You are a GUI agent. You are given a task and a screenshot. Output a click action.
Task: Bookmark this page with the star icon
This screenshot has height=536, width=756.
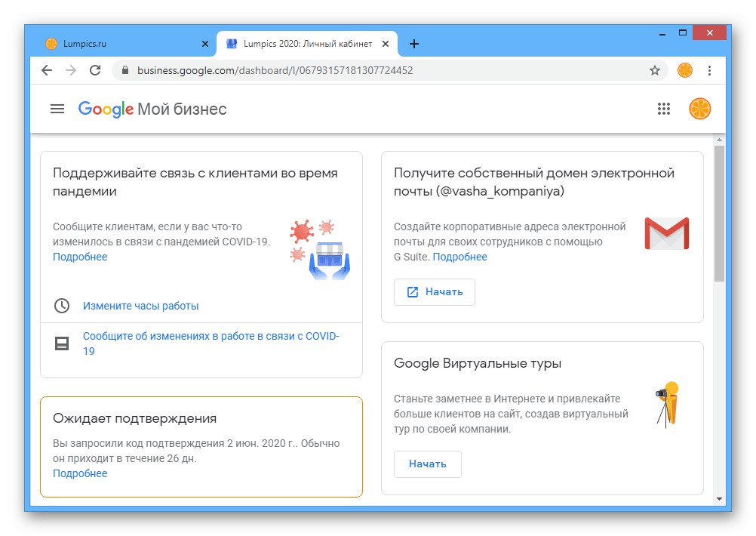[x=655, y=70]
